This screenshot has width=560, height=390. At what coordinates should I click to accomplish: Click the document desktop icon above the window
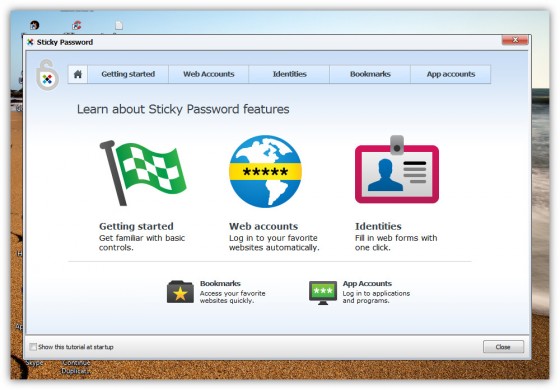119,25
